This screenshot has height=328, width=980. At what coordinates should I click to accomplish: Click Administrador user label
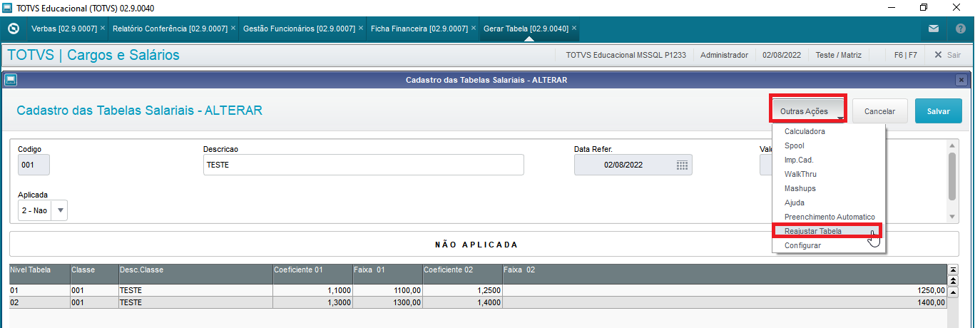click(x=724, y=55)
